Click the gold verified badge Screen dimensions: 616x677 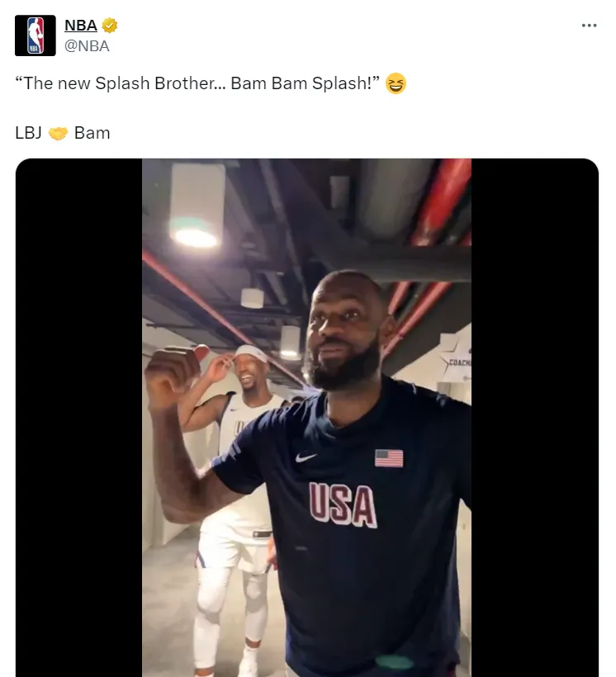click(x=110, y=26)
